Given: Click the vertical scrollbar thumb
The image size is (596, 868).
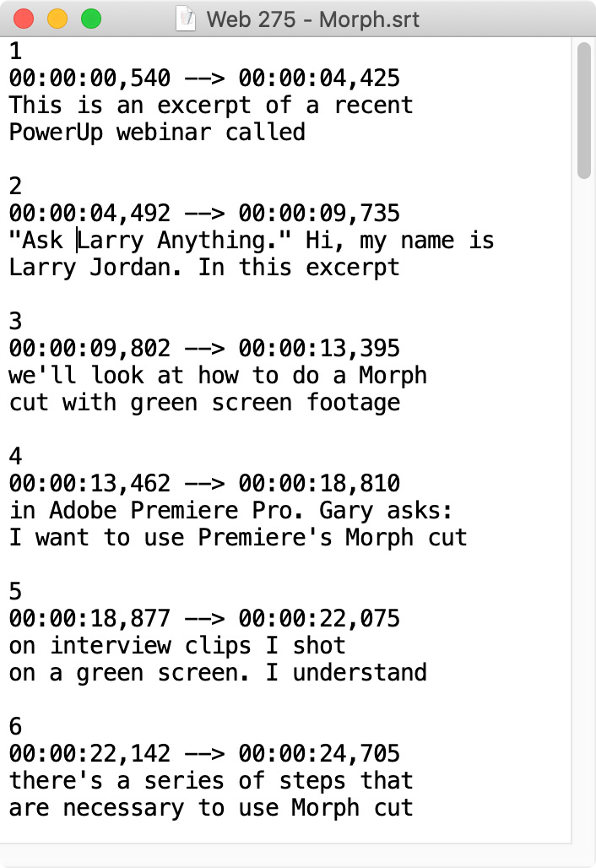Looking at the screenshot, I should pyautogui.click(x=584, y=110).
